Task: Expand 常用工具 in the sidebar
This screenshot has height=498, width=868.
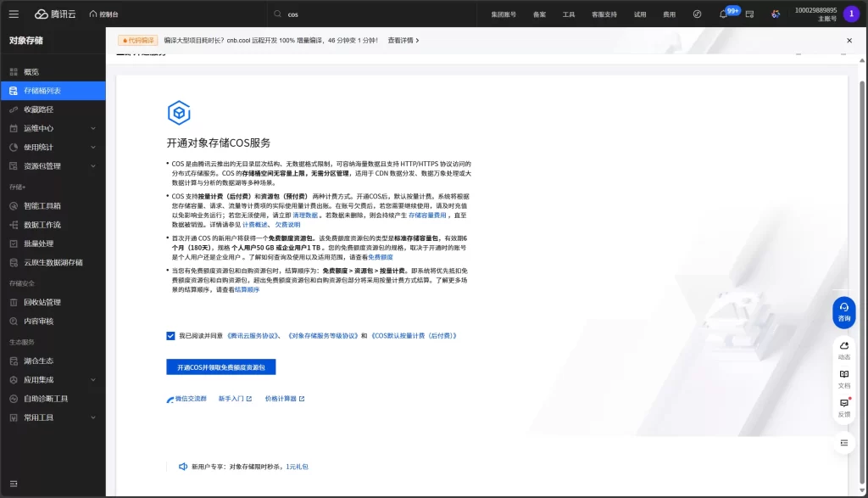Action: pyautogui.click(x=36, y=417)
